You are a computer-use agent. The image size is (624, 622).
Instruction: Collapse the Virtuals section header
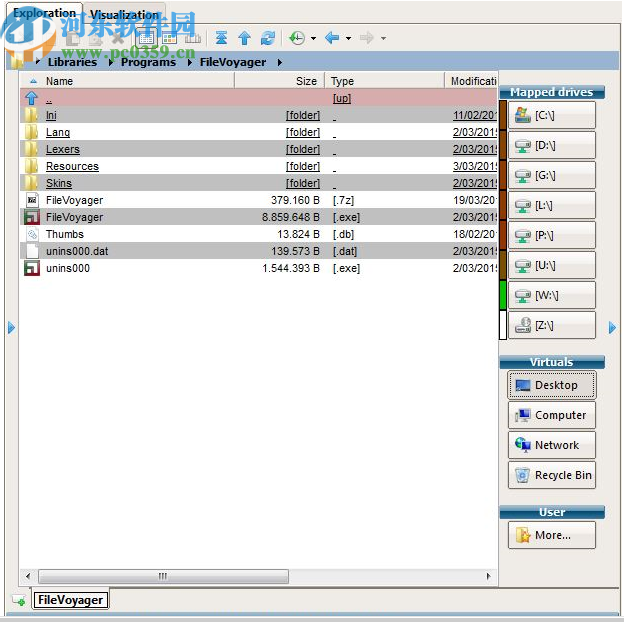click(552, 362)
